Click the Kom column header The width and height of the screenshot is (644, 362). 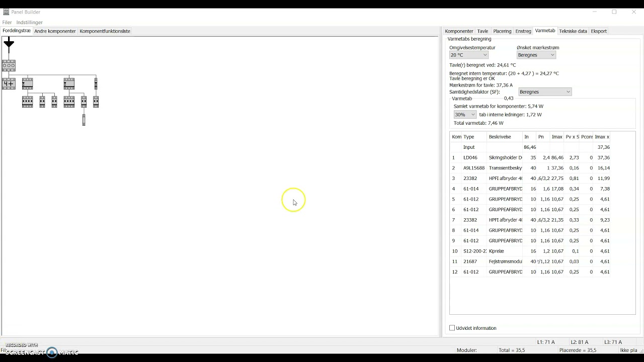point(456,137)
